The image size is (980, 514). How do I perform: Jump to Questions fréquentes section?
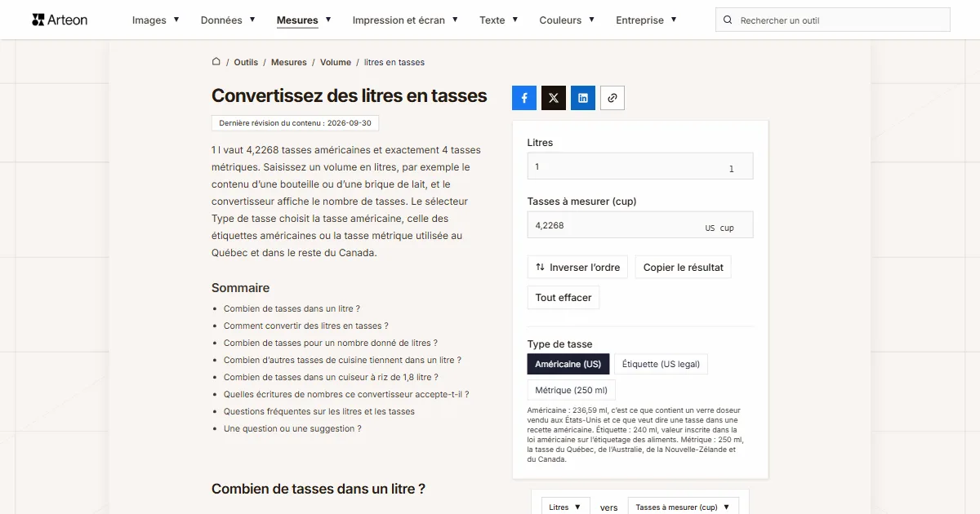[x=319, y=411]
